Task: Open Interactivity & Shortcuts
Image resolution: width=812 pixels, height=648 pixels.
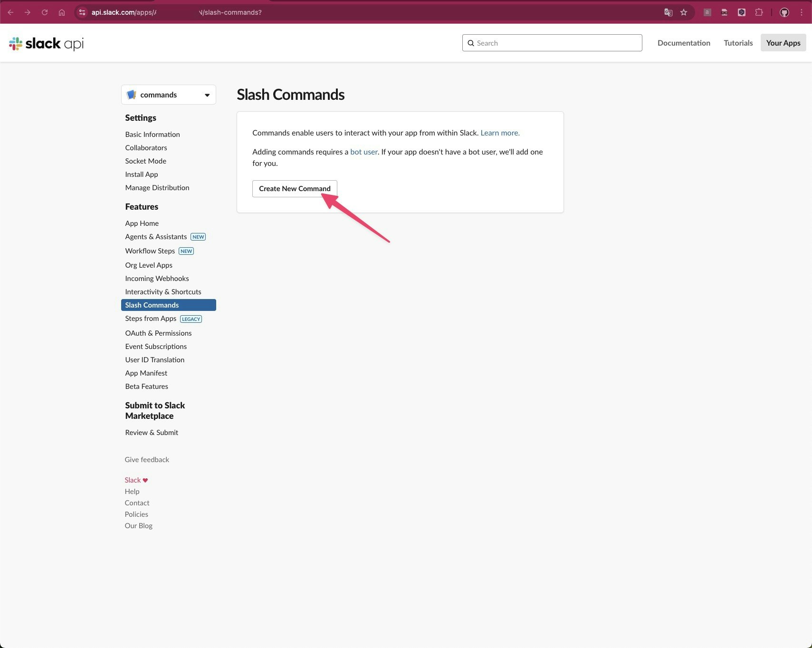Action: pos(163,292)
